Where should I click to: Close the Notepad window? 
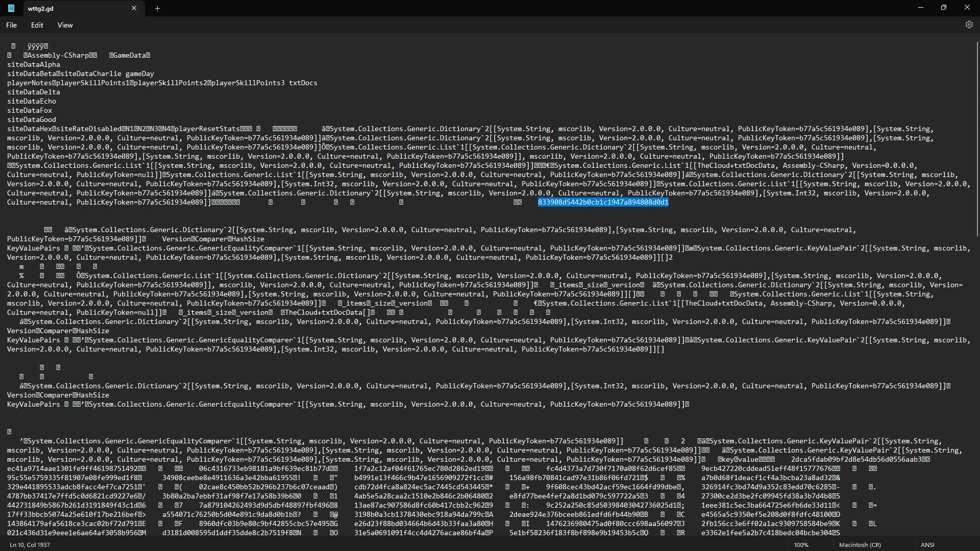[967, 8]
